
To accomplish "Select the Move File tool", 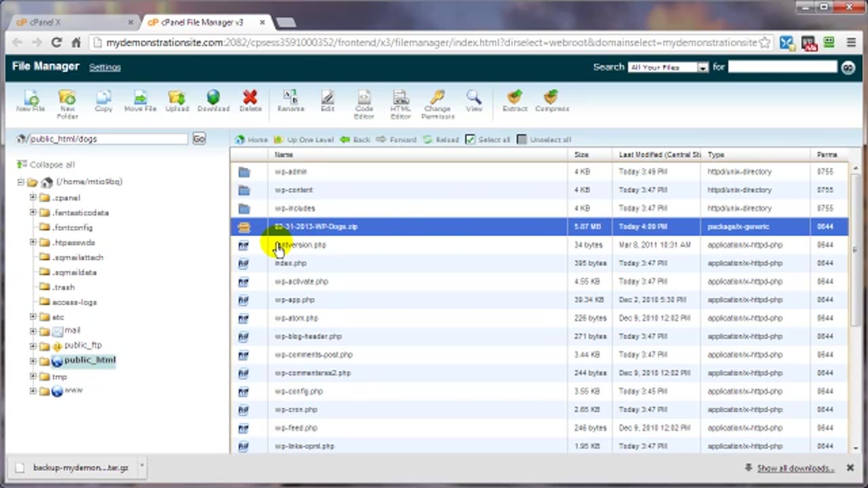I will [x=140, y=100].
